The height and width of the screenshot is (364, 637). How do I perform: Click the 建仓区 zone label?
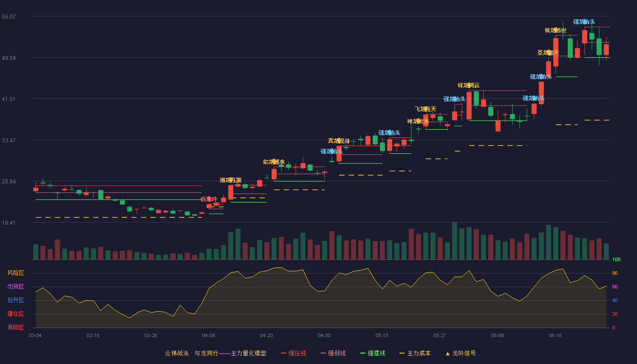[15, 314]
